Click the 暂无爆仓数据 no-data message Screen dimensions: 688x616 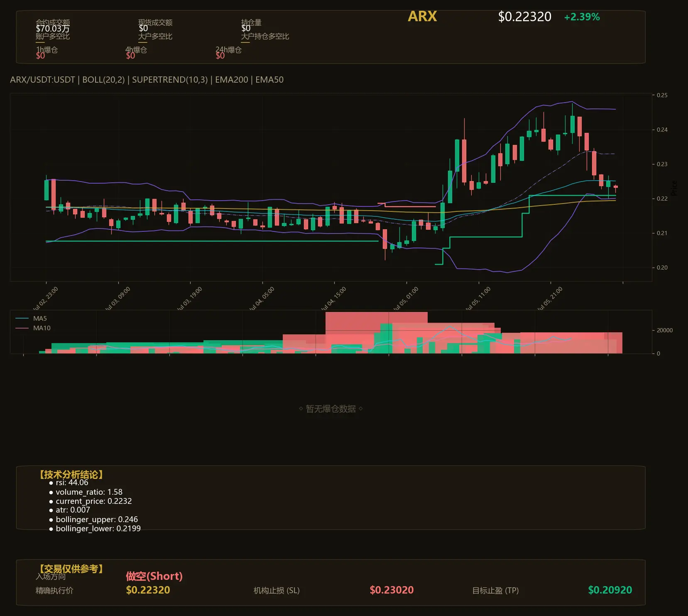pos(331,409)
